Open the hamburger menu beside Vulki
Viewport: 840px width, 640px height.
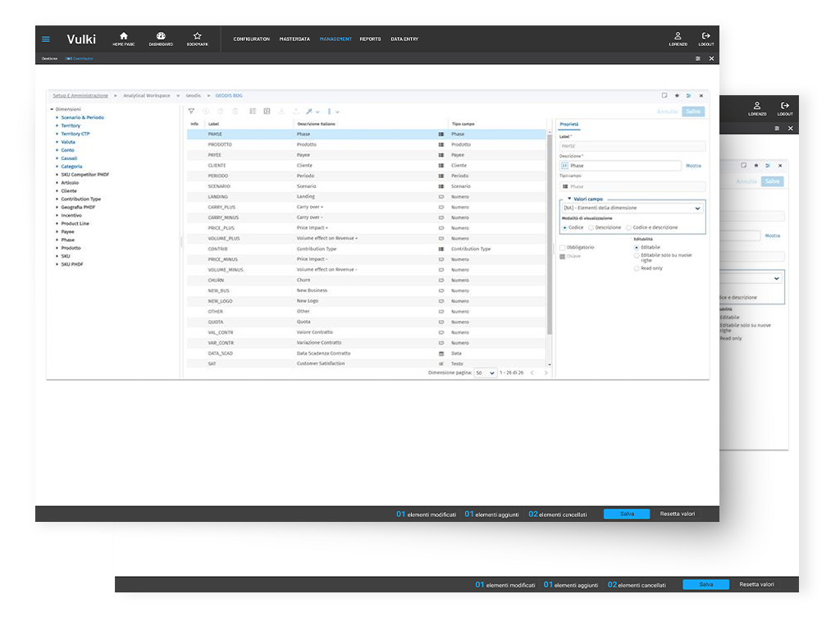click(x=46, y=39)
